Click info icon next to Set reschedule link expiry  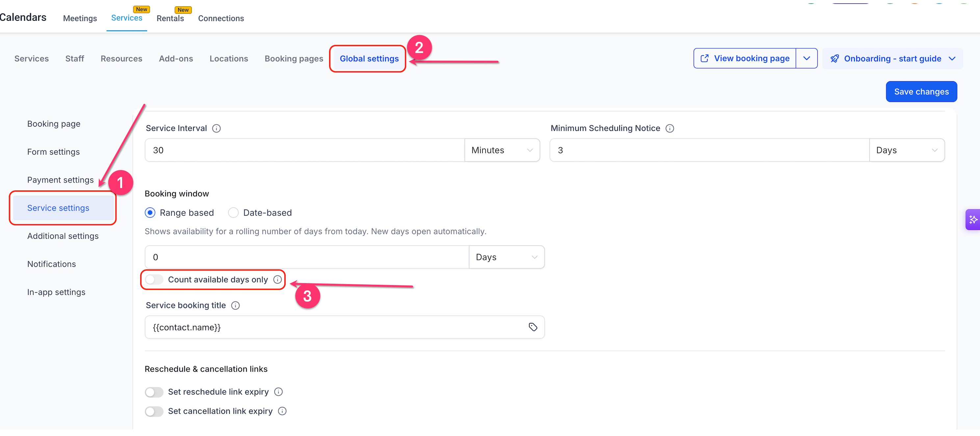coord(278,392)
